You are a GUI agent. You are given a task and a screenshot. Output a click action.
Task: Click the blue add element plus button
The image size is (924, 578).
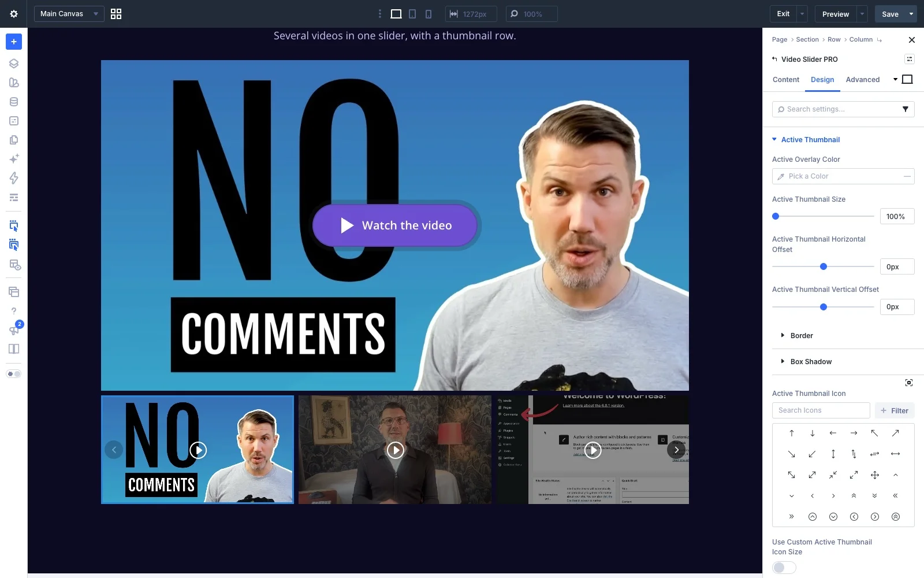click(14, 42)
